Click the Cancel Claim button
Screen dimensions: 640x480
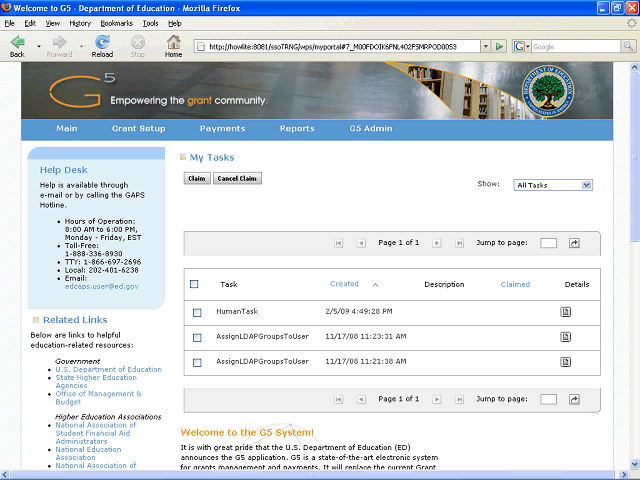click(237, 178)
